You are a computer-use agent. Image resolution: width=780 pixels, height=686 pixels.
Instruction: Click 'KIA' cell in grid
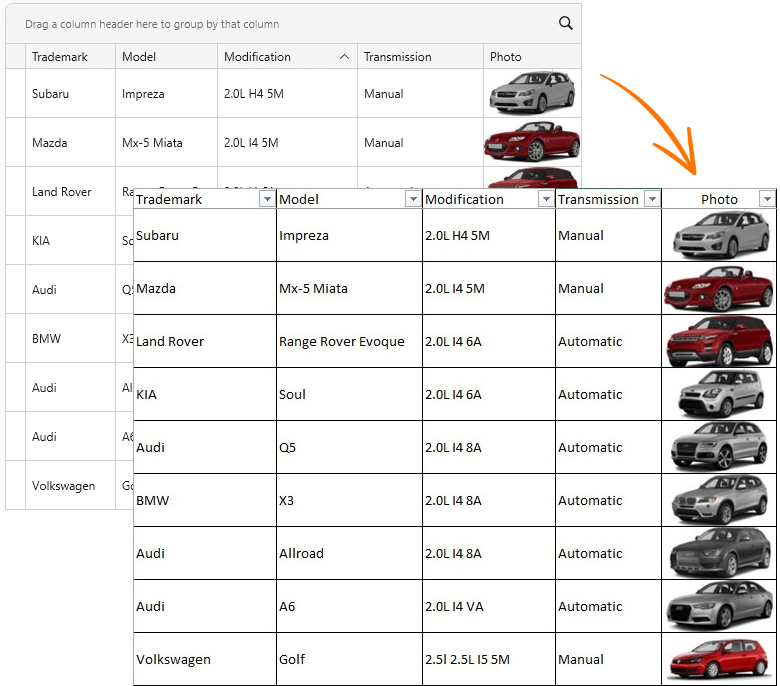[71, 240]
